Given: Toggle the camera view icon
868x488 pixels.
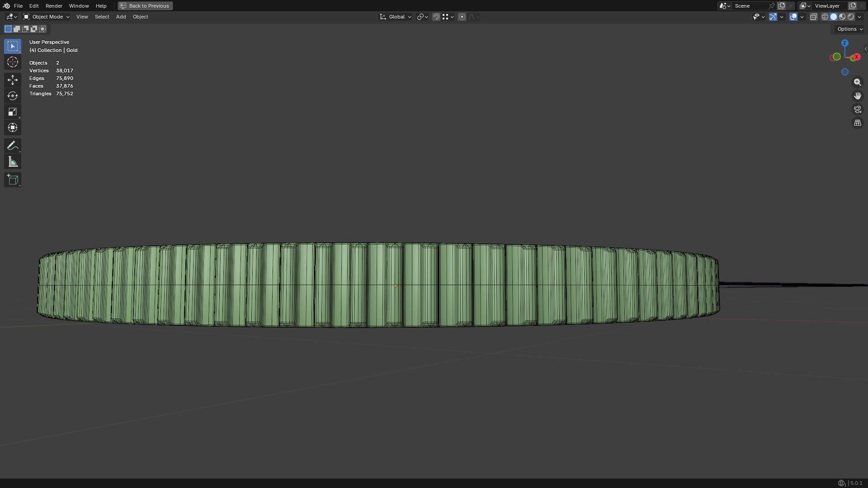Looking at the screenshot, I should (x=857, y=109).
